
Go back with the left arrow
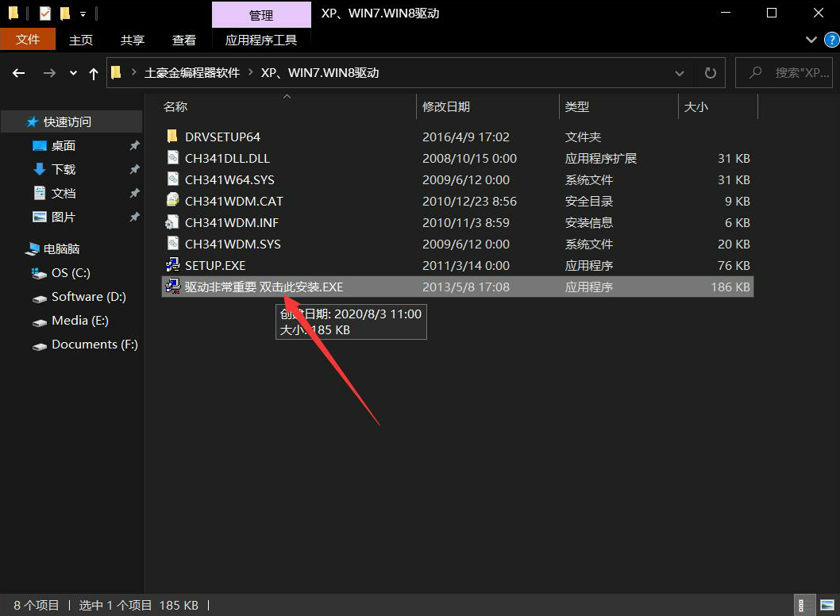pos(19,73)
